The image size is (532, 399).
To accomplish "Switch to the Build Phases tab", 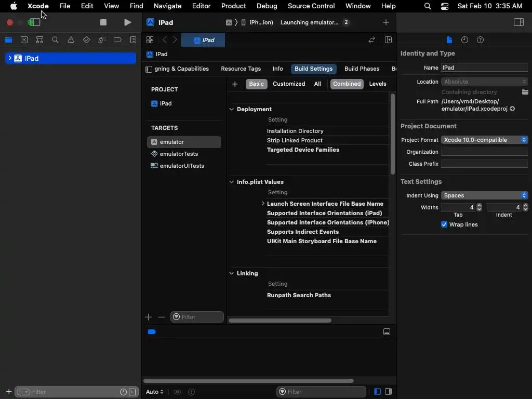I will pos(362,69).
